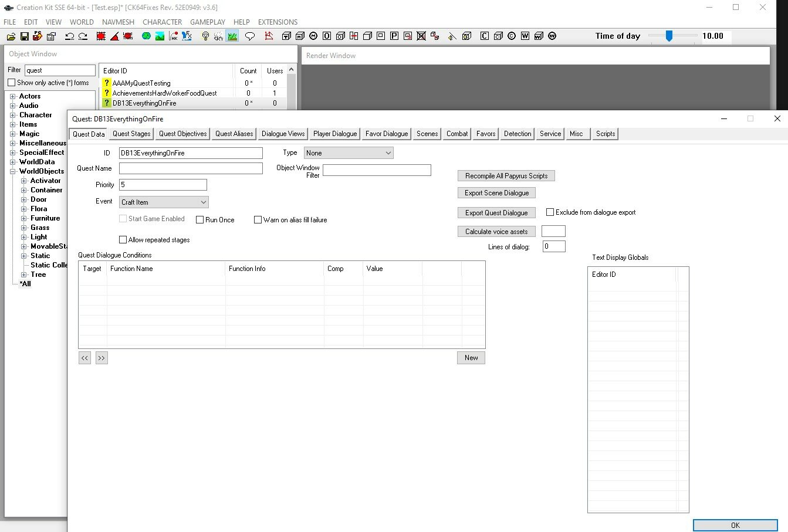Select *All in object tree
The image size is (788, 532).
[25, 284]
